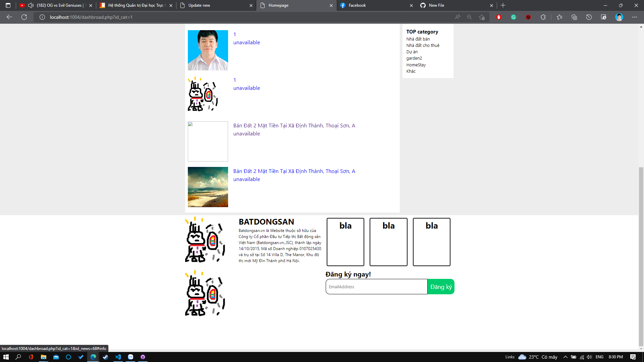
Task: Open the HomeStay category link
Action: (x=416, y=65)
